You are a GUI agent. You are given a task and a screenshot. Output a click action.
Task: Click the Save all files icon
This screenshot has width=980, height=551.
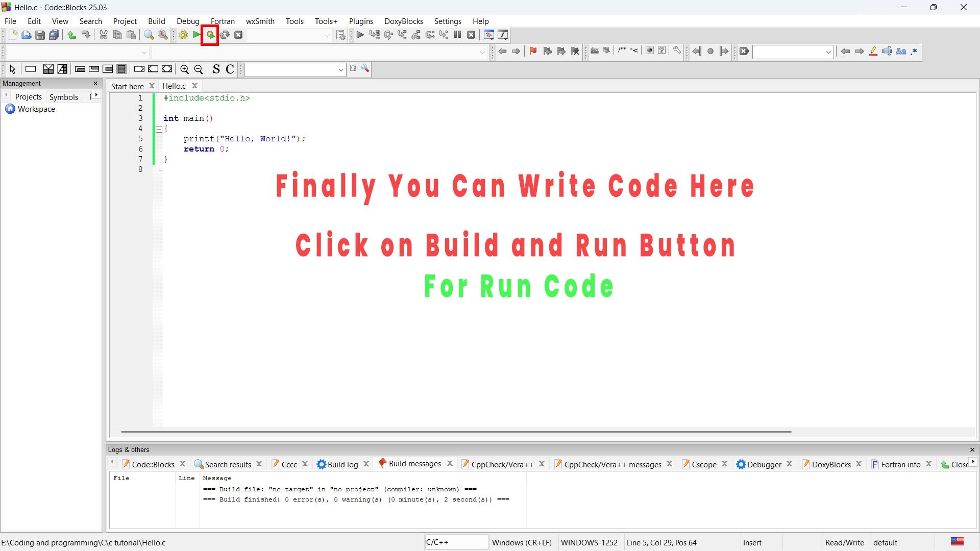(x=54, y=35)
